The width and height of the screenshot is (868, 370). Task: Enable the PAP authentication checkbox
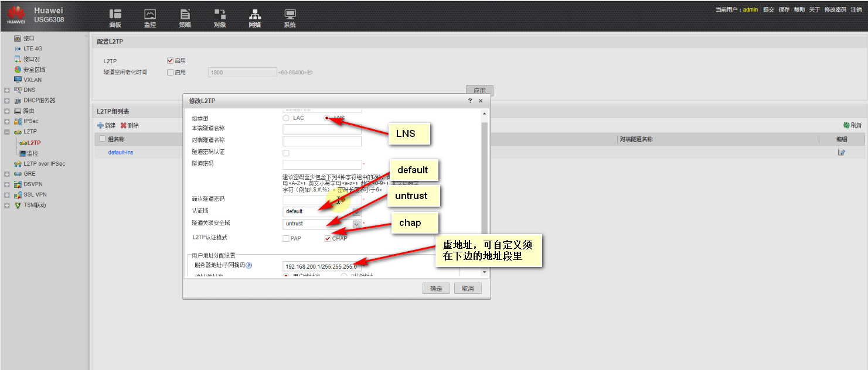point(286,238)
